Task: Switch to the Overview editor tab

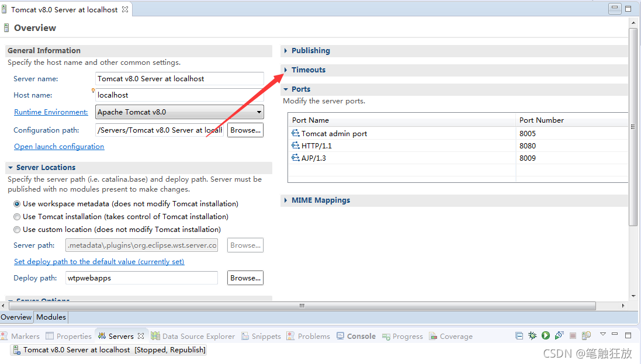Action: pos(16,317)
